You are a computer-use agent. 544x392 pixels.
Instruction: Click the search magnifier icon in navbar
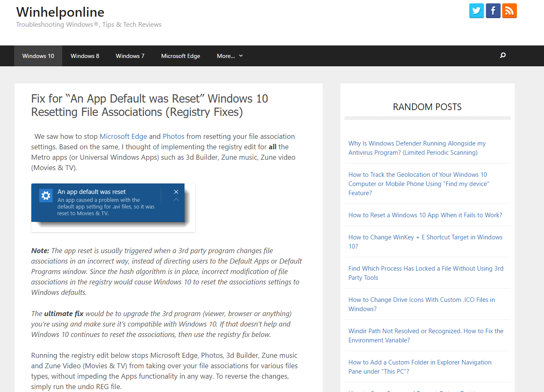point(503,55)
